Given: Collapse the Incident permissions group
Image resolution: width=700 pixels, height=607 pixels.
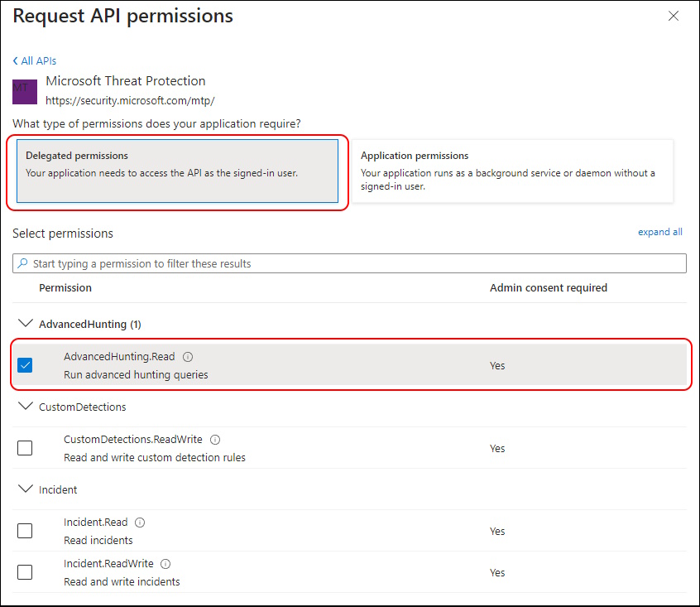Looking at the screenshot, I should [x=26, y=489].
